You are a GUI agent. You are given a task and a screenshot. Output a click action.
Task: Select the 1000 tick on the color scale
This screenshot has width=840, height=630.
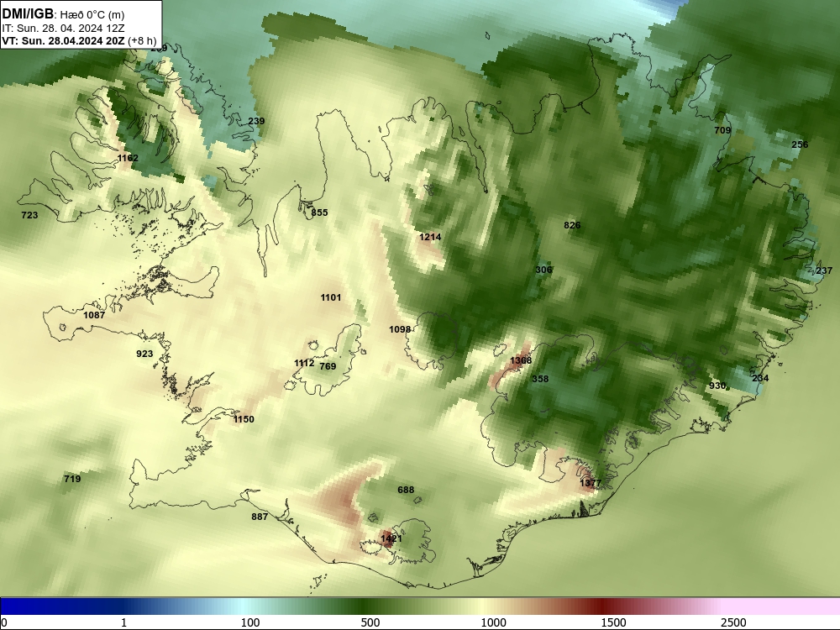493,622
